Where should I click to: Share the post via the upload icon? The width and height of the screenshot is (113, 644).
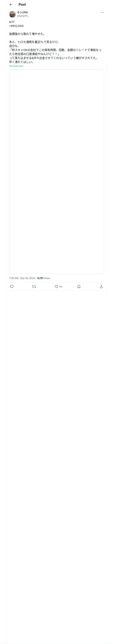(101, 287)
